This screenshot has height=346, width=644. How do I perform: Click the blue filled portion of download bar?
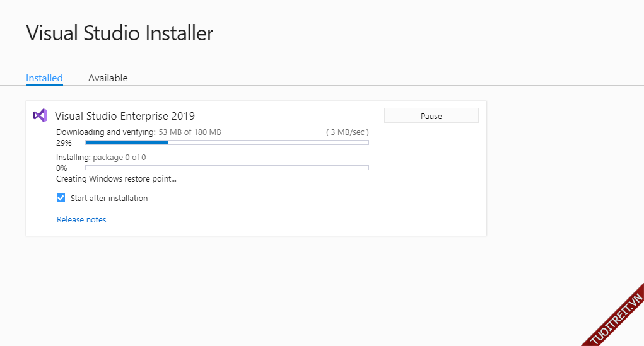click(x=126, y=143)
